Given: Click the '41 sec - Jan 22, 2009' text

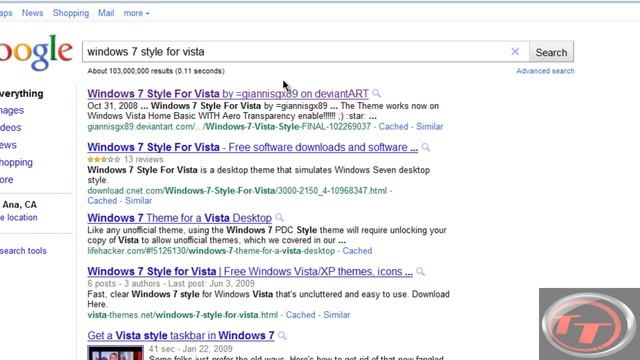Looking at the screenshot, I should [191, 349].
